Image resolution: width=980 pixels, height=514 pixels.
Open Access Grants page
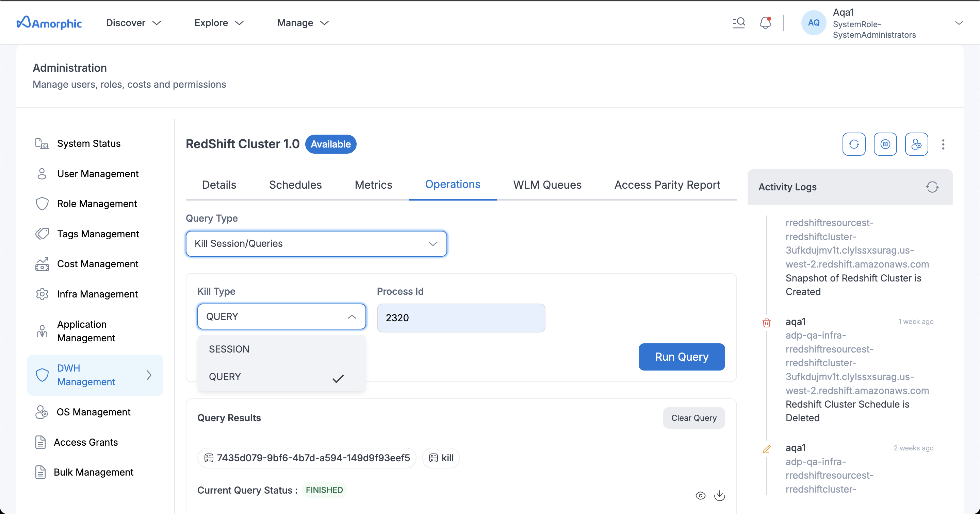coord(86,442)
